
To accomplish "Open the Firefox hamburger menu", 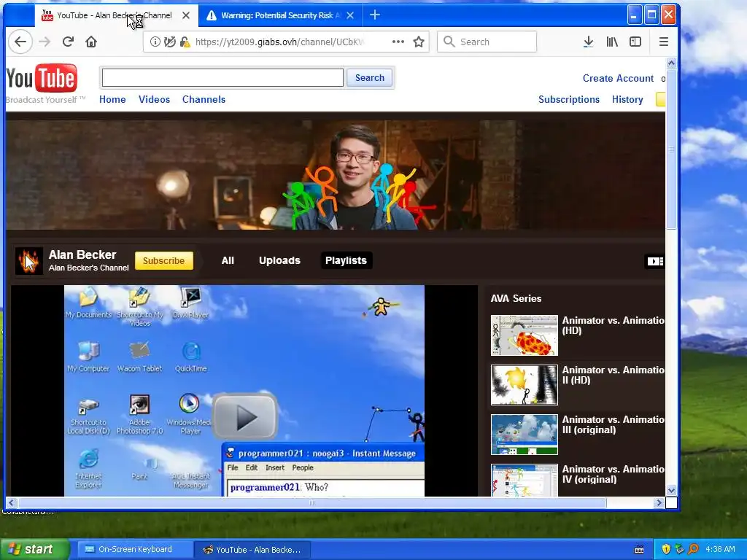I will coord(664,42).
